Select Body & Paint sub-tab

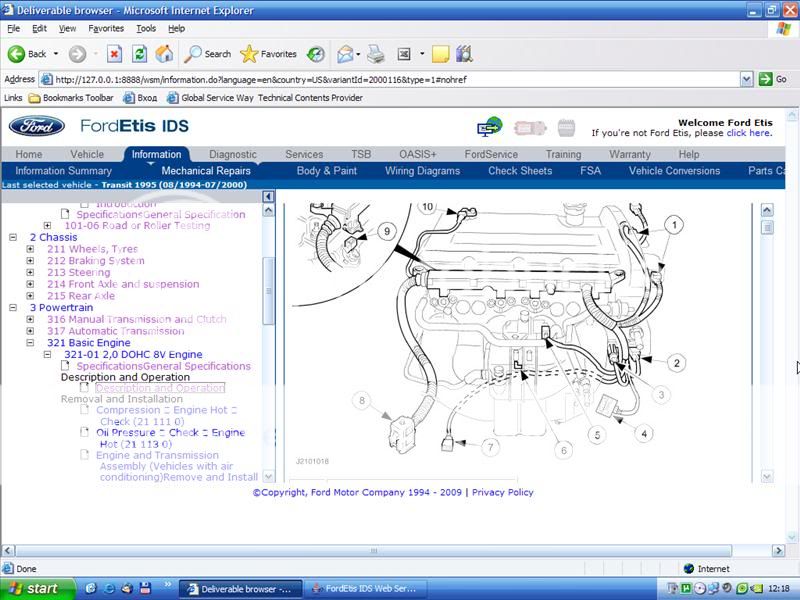[x=327, y=171]
